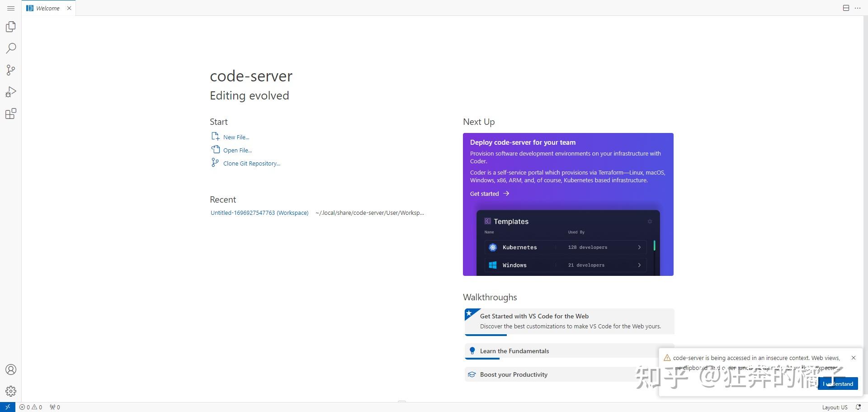868x412 pixels.
Task: Click the forwarded ports status bar icon
Action: pos(54,407)
